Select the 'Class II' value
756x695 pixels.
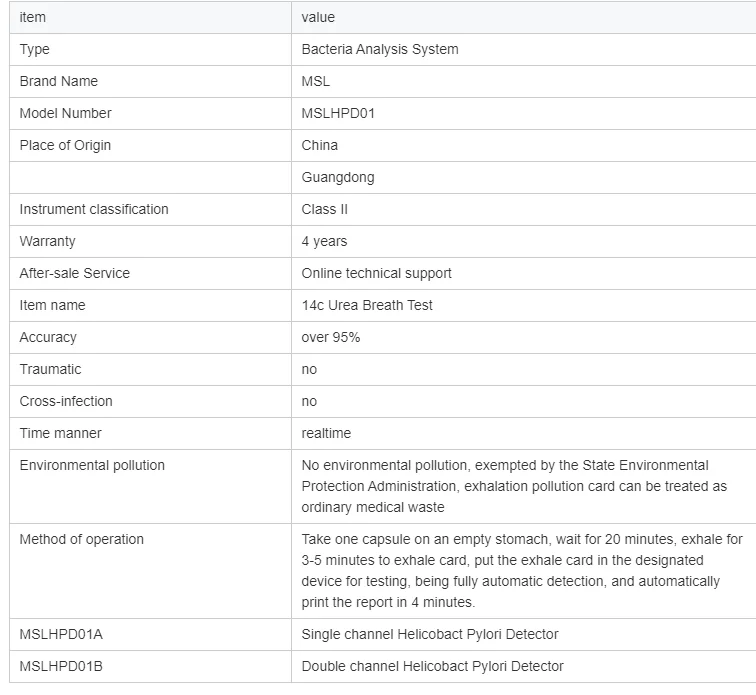[x=324, y=209]
